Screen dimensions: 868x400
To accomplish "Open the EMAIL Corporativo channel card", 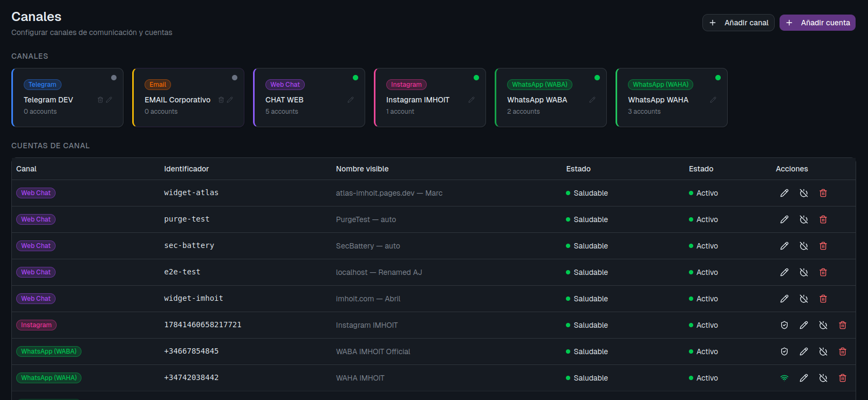I will (x=188, y=98).
